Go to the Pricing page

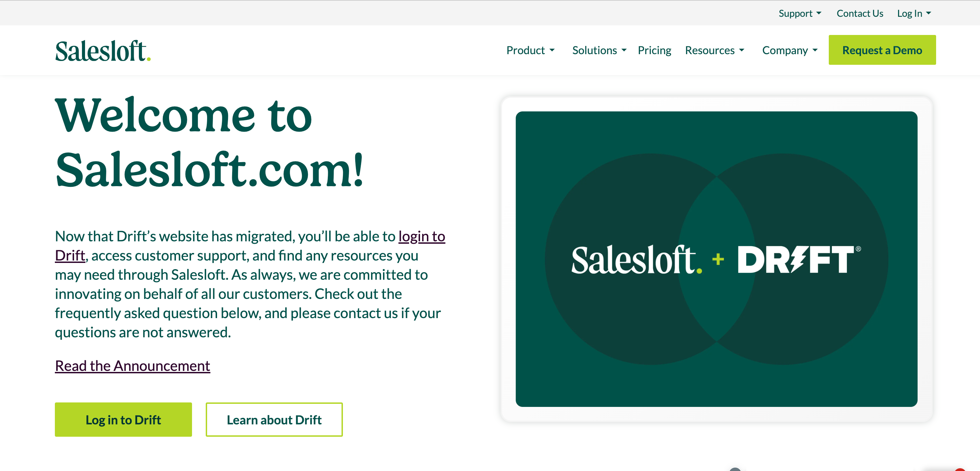[654, 50]
